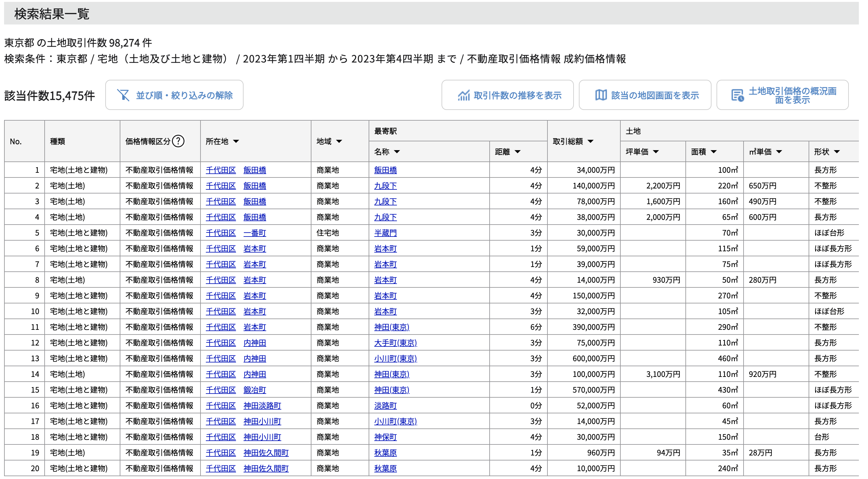The image size is (868, 479).
Task: Click the document icon for 土地取引価格の概況
Action: [738, 95]
